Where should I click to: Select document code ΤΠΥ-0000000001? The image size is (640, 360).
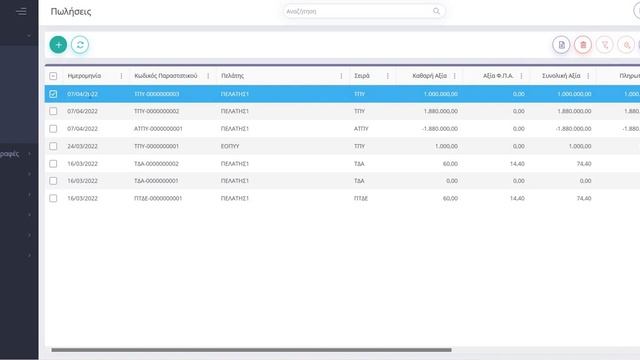(x=157, y=146)
